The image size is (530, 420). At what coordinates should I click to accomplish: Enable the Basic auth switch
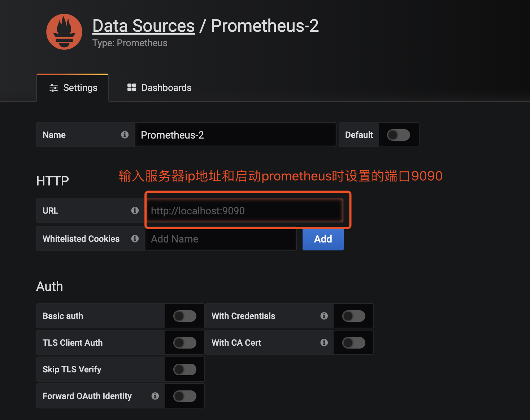tap(185, 316)
